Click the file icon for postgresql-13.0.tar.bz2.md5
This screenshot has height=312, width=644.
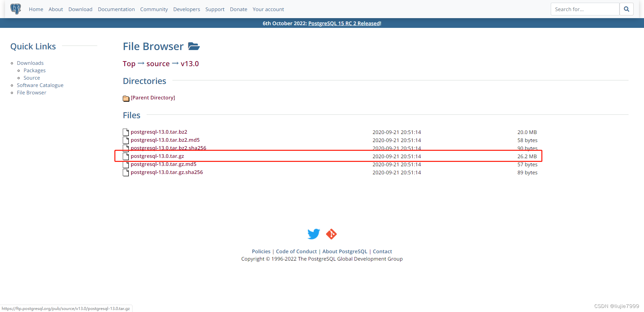[x=126, y=140]
